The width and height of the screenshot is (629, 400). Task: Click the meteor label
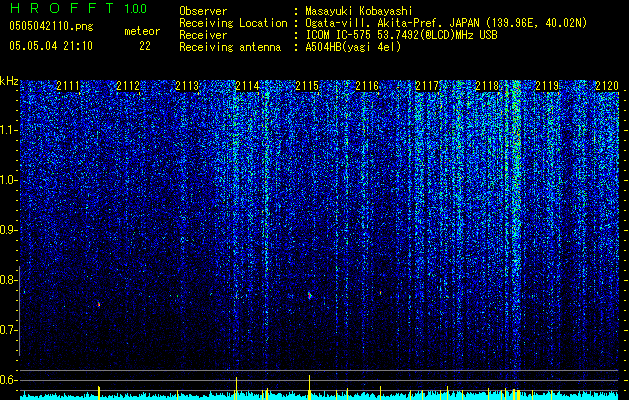[x=142, y=31]
